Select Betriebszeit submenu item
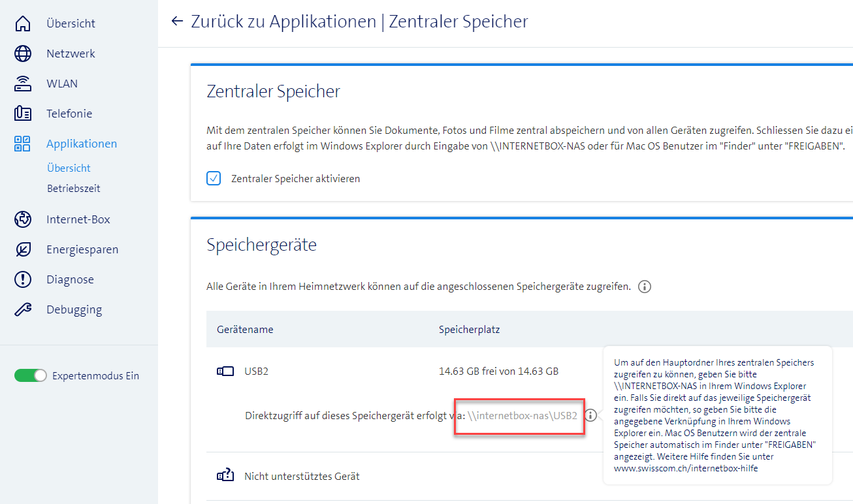The image size is (853, 504). click(x=73, y=188)
